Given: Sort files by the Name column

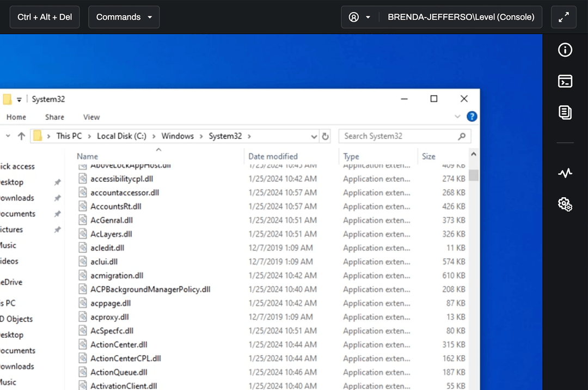Looking at the screenshot, I should click(x=87, y=156).
